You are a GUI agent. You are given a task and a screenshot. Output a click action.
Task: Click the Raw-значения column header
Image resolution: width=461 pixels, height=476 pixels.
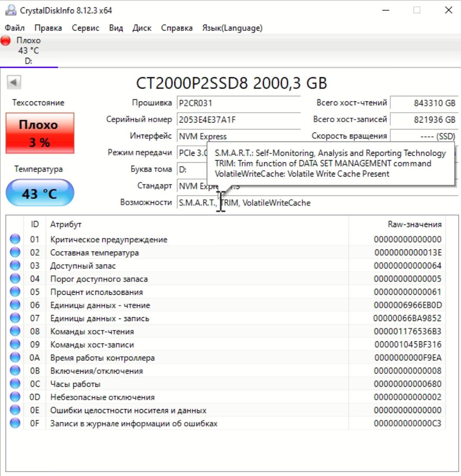point(397,224)
